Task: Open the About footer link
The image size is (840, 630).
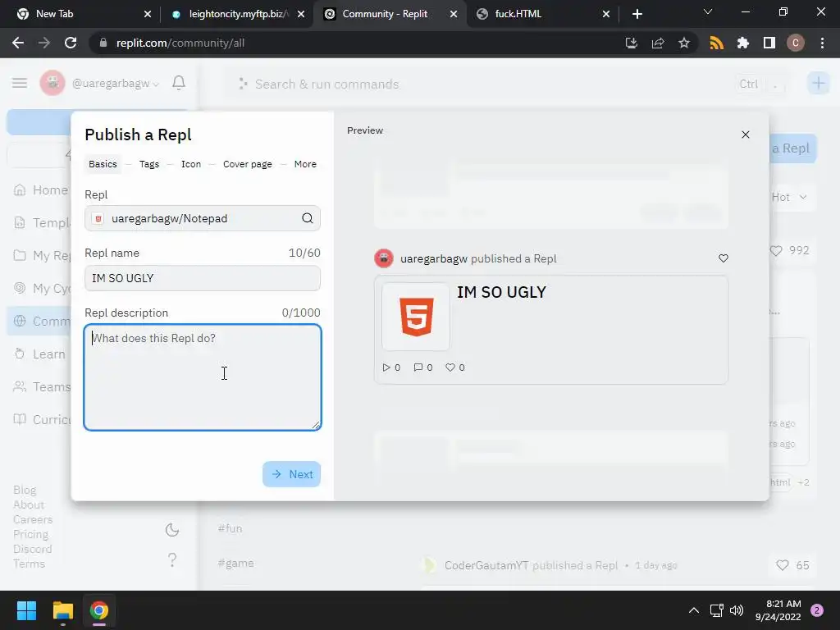Action: [x=29, y=504]
